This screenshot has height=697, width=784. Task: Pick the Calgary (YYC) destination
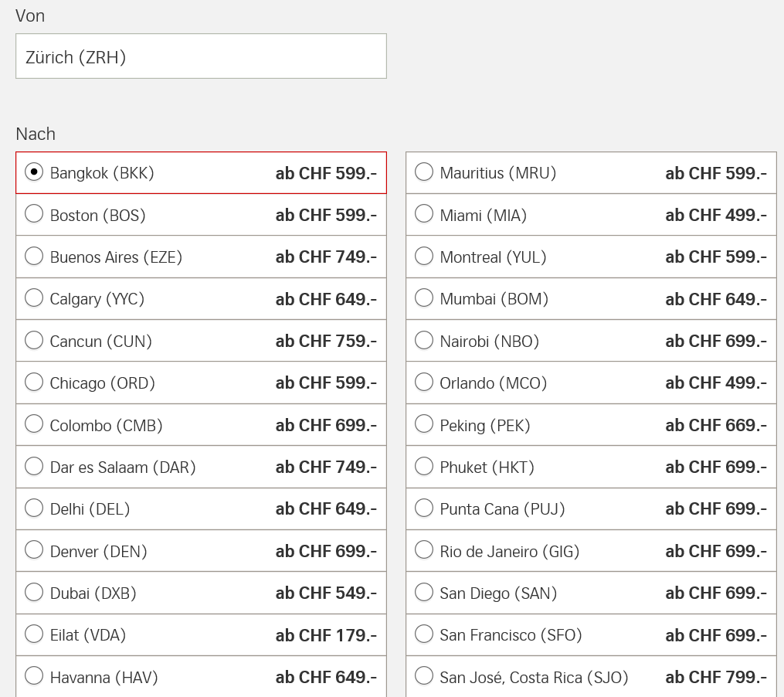pos(34,298)
